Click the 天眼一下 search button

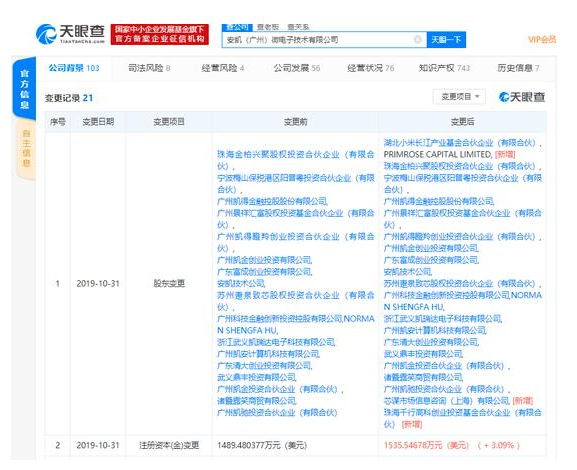(446, 39)
